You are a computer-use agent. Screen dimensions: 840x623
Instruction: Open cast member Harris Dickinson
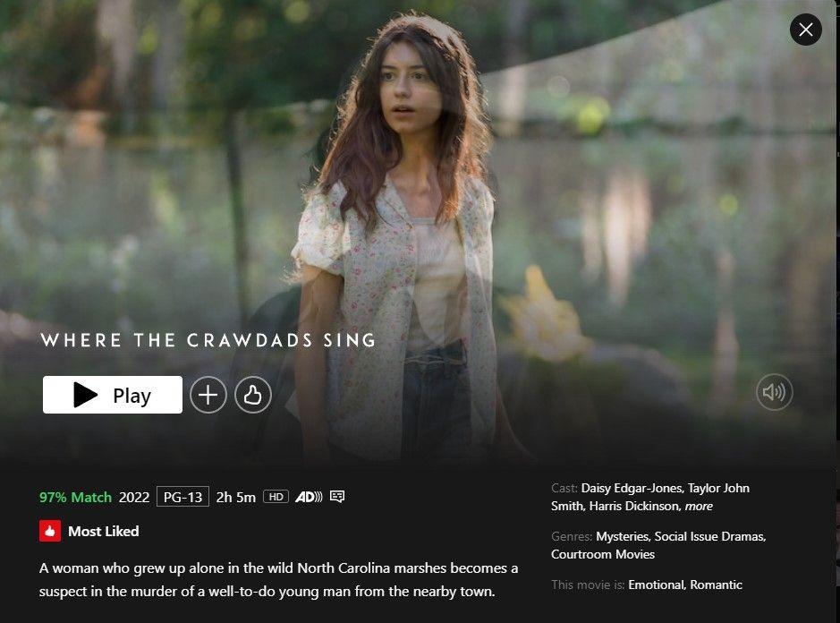tap(635, 506)
